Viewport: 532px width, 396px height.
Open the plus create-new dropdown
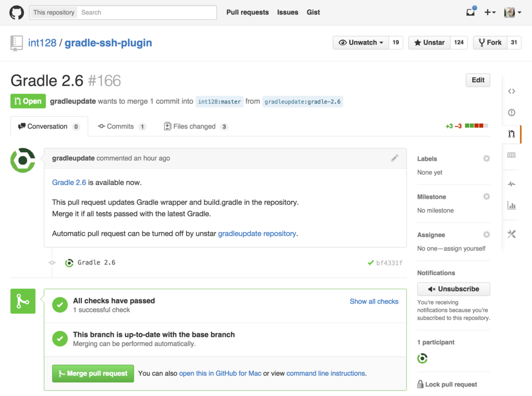(490, 12)
